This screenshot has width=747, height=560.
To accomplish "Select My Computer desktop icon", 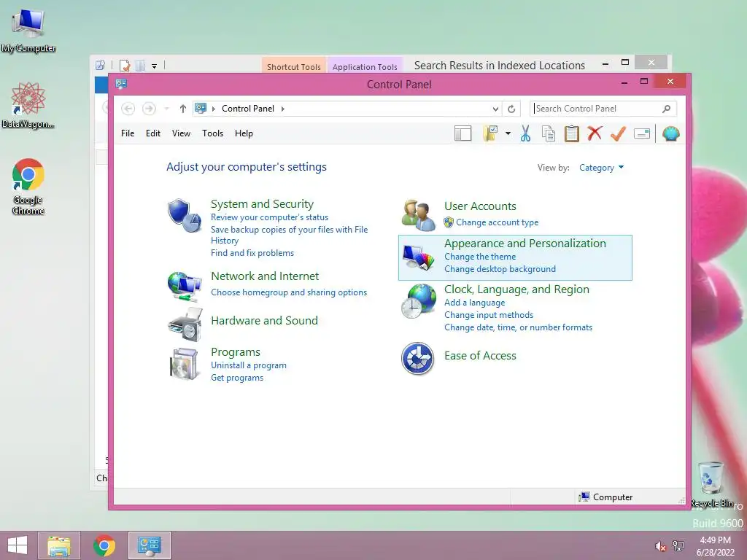I will click(28, 31).
